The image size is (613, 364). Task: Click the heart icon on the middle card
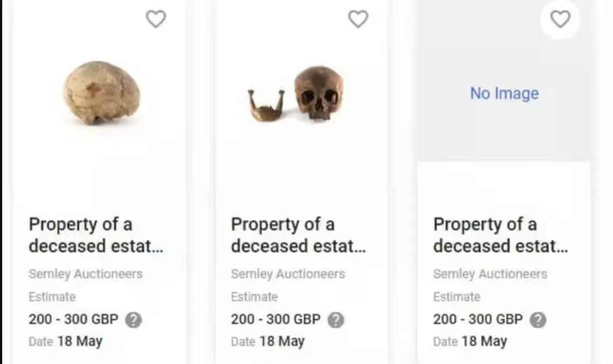click(358, 19)
